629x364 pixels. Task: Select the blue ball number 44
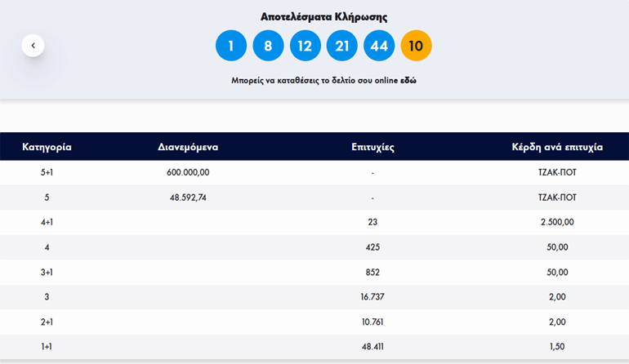(379, 46)
